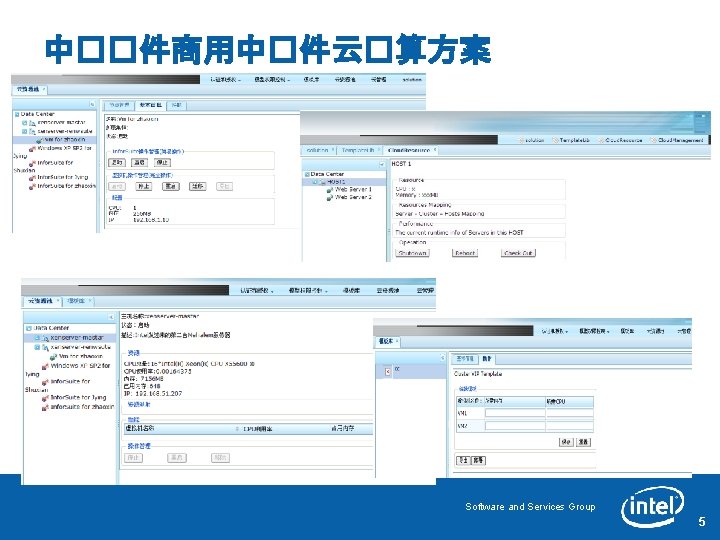The image size is (720, 540).
Task: Click VM2 first input field in template form
Action: (515, 426)
